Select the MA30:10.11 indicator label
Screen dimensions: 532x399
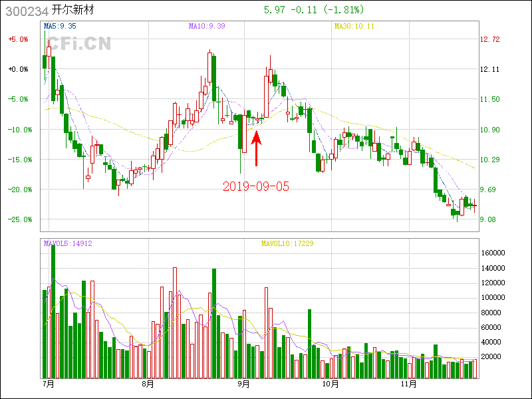tap(354, 26)
